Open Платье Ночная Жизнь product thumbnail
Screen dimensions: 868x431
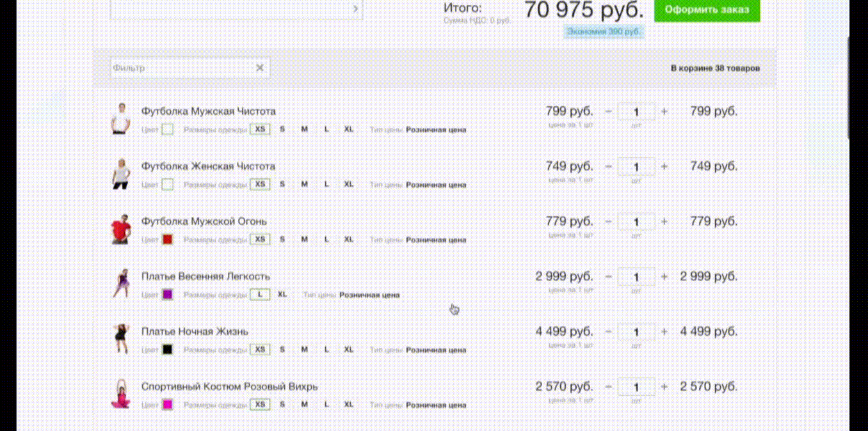pyautogui.click(x=120, y=339)
